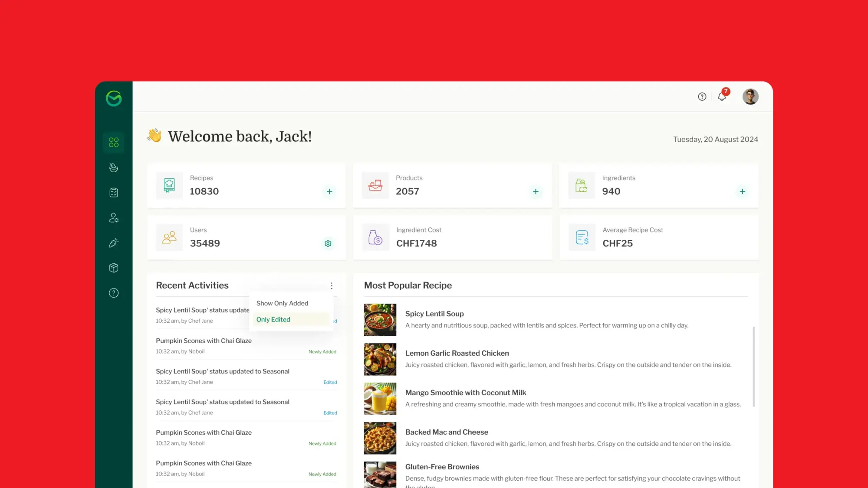Add a new product with plus button

coord(536,192)
